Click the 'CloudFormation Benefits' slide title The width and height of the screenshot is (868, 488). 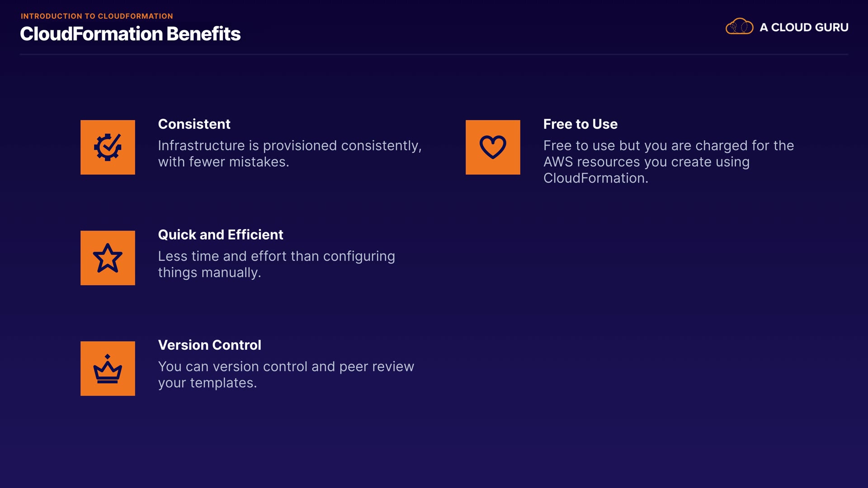pos(130,34)
